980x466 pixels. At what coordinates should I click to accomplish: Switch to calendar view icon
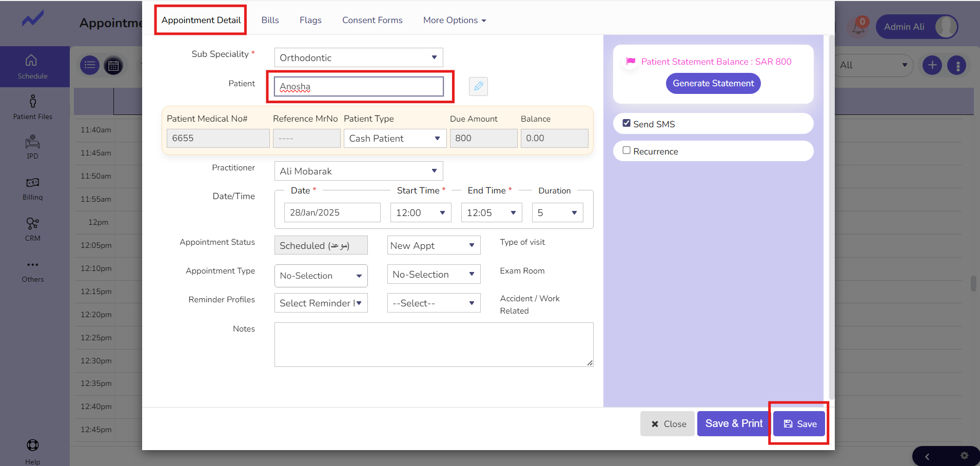pyautogui.click(x=113, y=66)
